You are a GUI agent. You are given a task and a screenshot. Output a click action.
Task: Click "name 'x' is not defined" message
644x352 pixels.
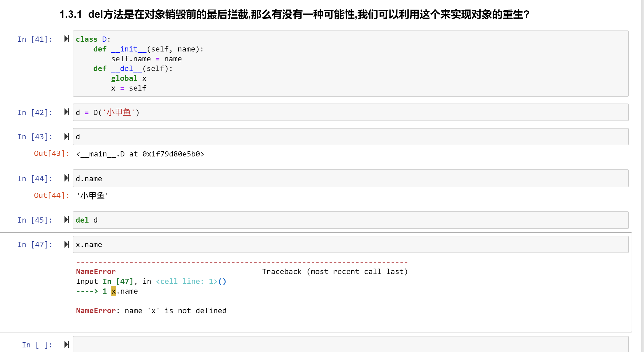tap(176, 311)
